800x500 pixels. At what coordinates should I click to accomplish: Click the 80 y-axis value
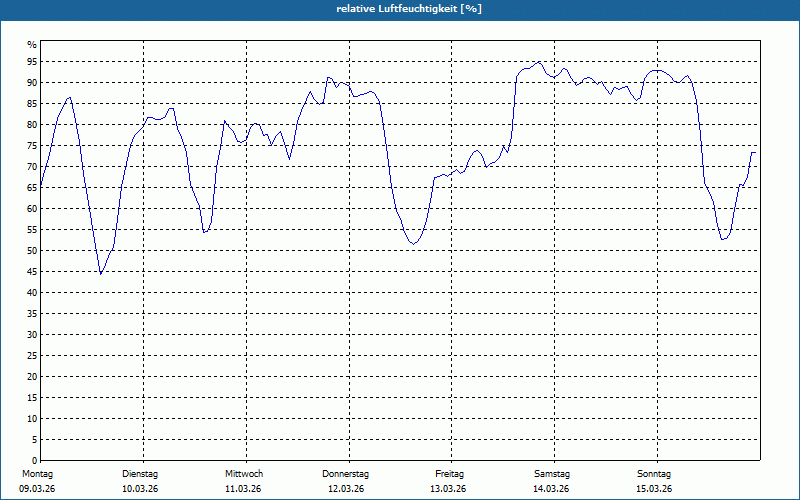(32, 124)
